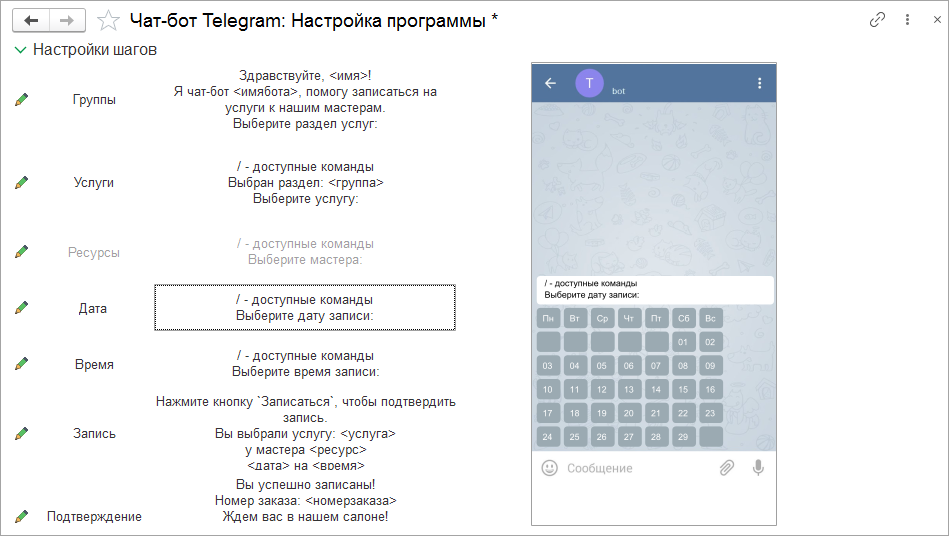
Task: Select the Дата message text field
Action: [x=304, y=307]
